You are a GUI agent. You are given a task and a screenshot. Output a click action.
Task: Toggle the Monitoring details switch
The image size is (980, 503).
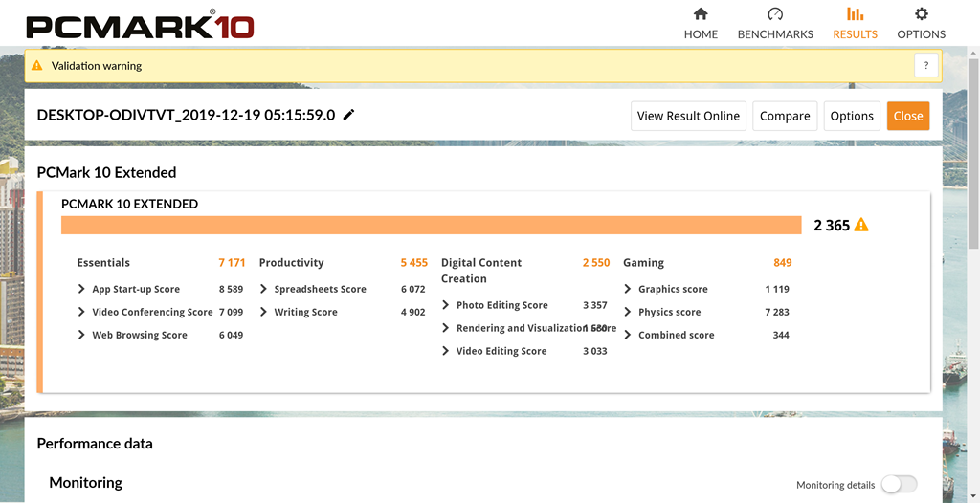(x=899, y=484)
